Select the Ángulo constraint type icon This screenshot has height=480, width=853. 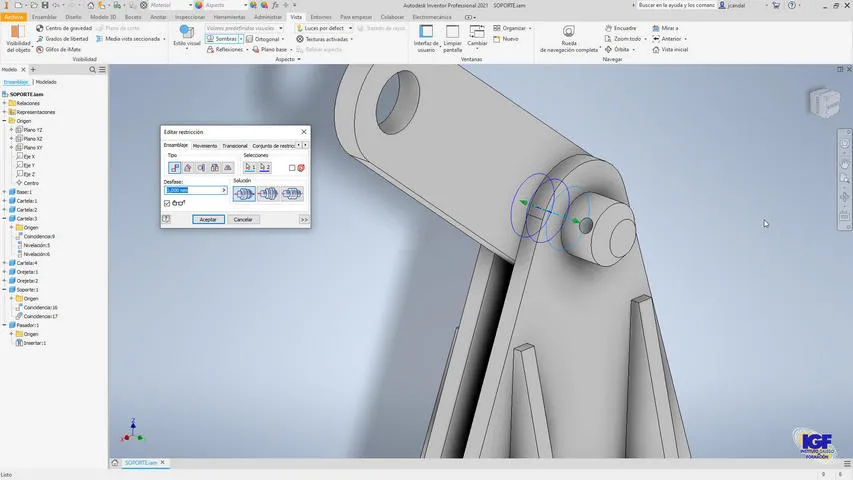(188, 168)
